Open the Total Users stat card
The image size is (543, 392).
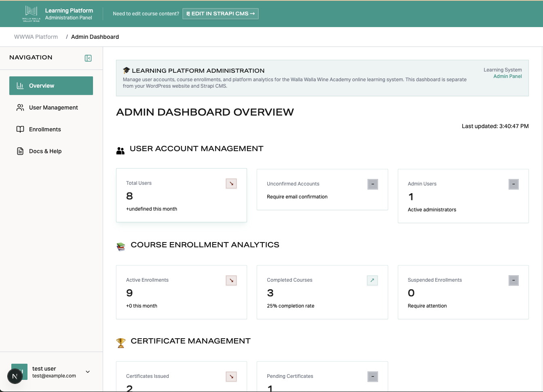pyautogui.click(x=182, y=195)
